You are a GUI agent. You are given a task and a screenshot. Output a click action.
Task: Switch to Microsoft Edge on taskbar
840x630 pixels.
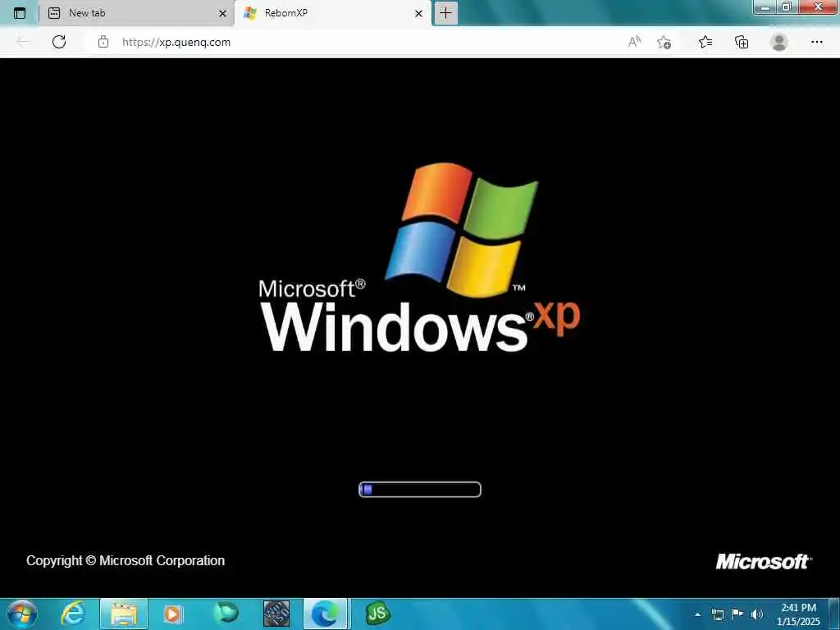pyautogui.click(x=326, y=614)
